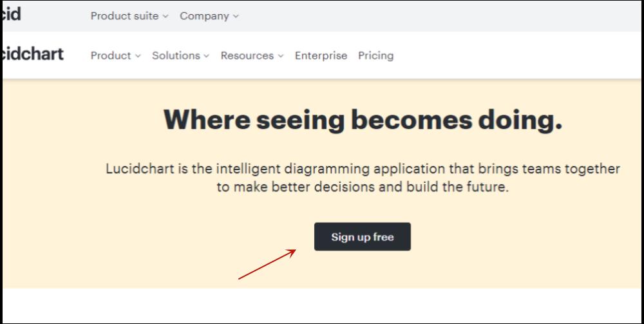Open the Product suite menu label
The image size is (644, 324).
(124, 16)
